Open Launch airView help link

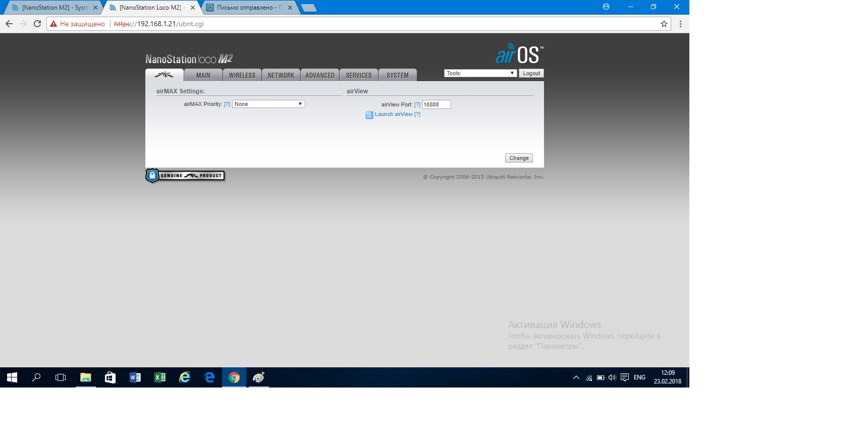417,114
